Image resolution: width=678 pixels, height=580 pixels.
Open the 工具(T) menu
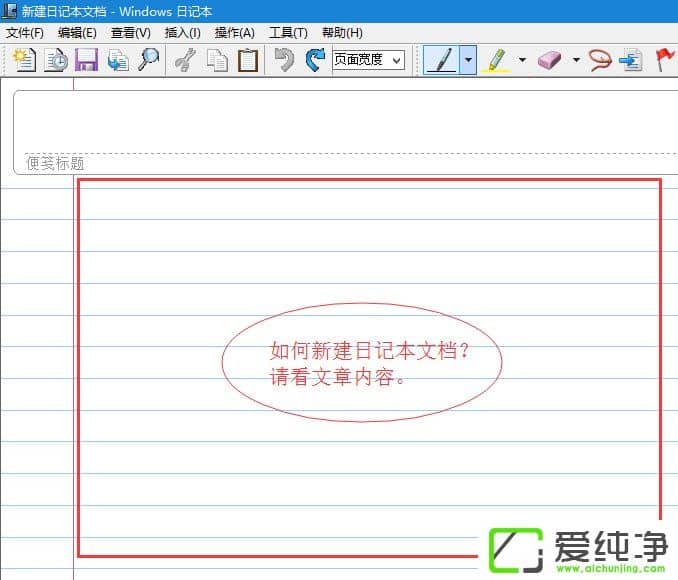pyautogui.click(x=288, y=33)
